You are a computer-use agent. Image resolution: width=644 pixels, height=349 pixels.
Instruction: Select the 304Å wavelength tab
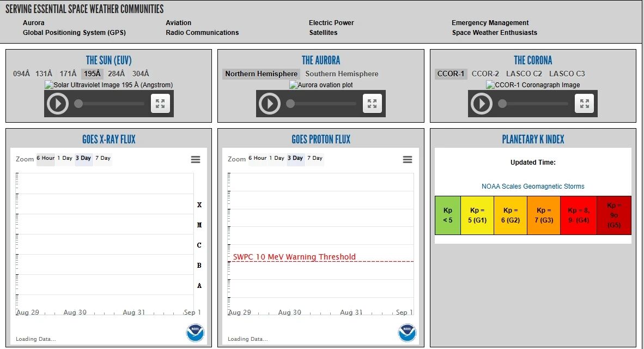click(x=141, y=74)
